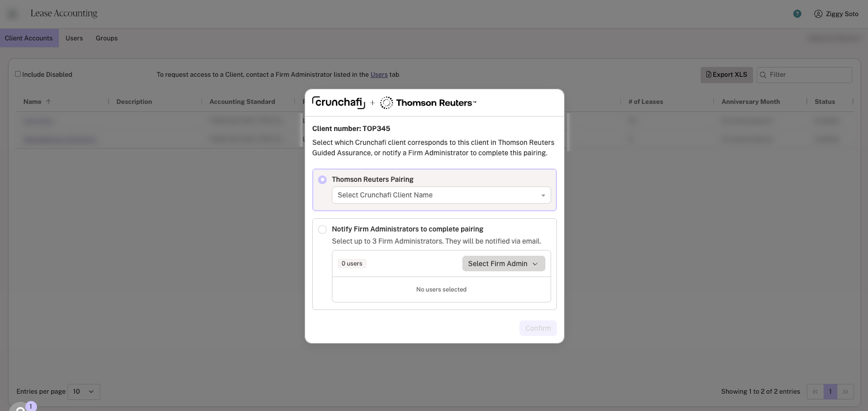Switch to the Groups tab
Viewport: 868px width, 411px height.
click(107, 38)
